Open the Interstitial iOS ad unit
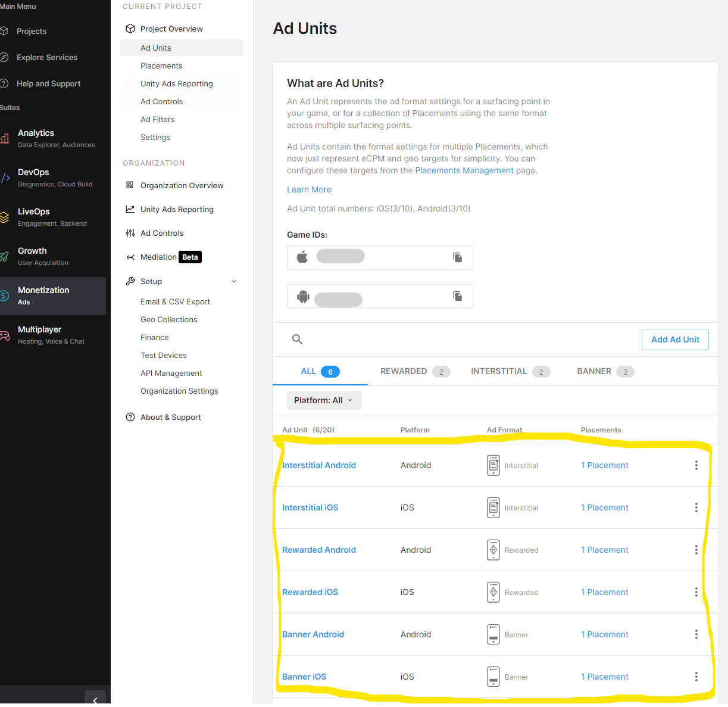The height and width of the screenshot is (707, 728). (310, 507)
